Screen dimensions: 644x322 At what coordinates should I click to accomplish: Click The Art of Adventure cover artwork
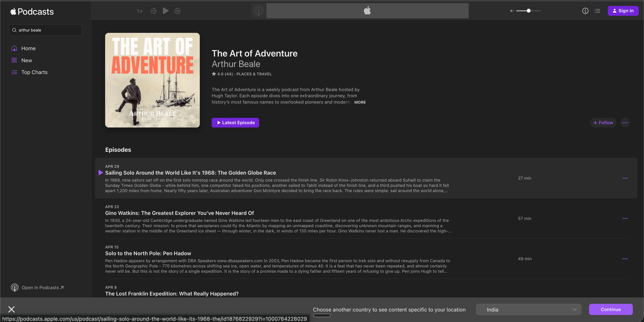[x=152, y=80]
